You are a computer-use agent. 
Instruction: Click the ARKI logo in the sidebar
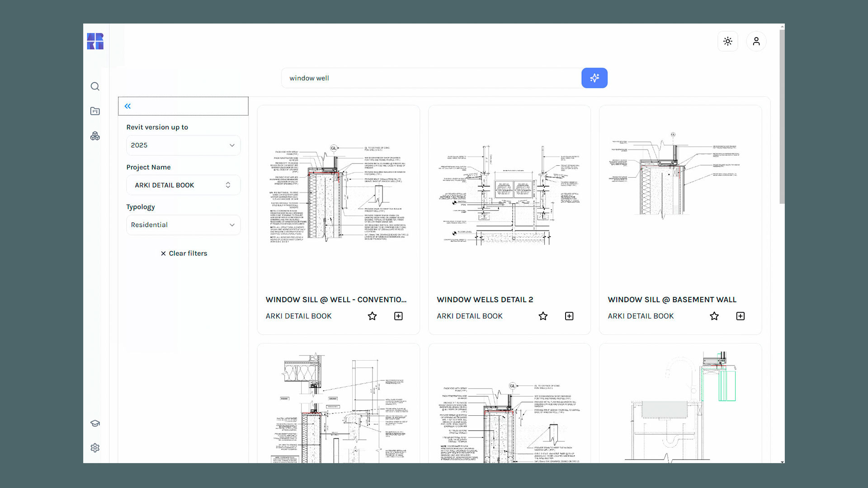[95, 41]
